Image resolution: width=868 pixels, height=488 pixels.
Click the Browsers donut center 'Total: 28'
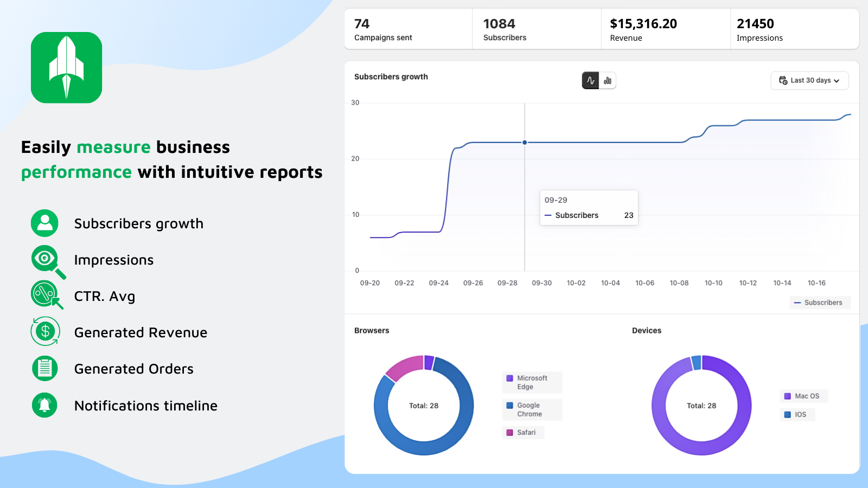click(x=424, y=406)
